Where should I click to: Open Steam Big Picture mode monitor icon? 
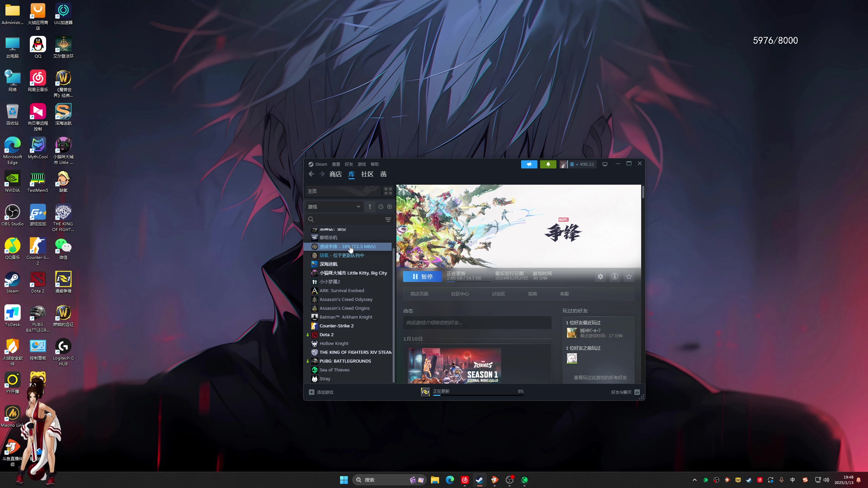point(605,164)
